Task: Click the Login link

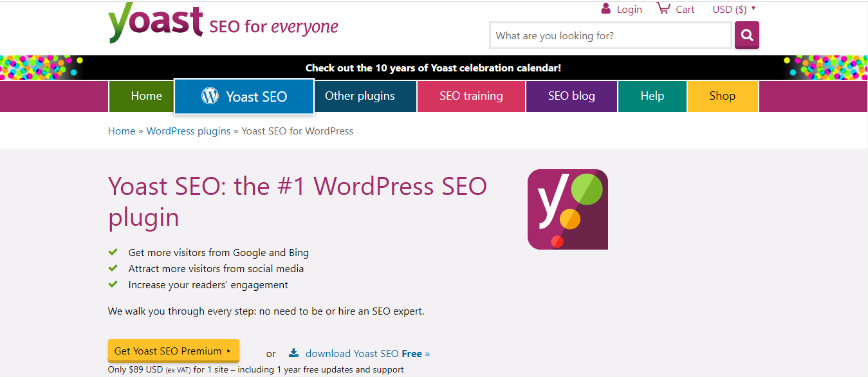Action: point(629,10)
